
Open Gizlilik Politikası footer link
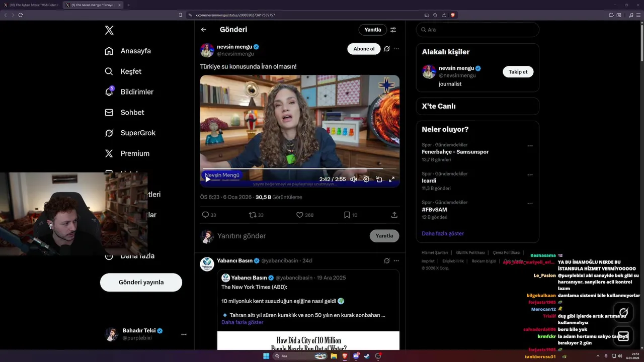pyautogui.click(x=470, y=252)
